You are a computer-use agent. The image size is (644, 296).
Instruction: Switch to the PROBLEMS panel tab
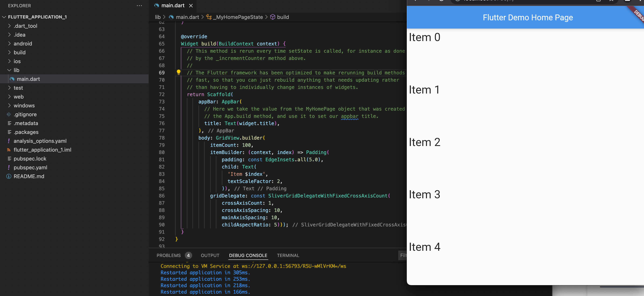[169, 255]
